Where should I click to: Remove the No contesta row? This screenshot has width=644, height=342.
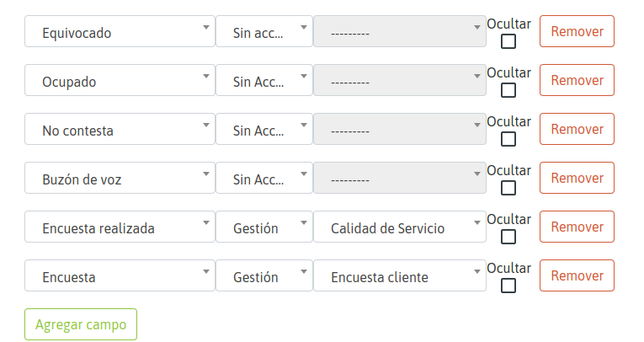click(x=577, y=130)
